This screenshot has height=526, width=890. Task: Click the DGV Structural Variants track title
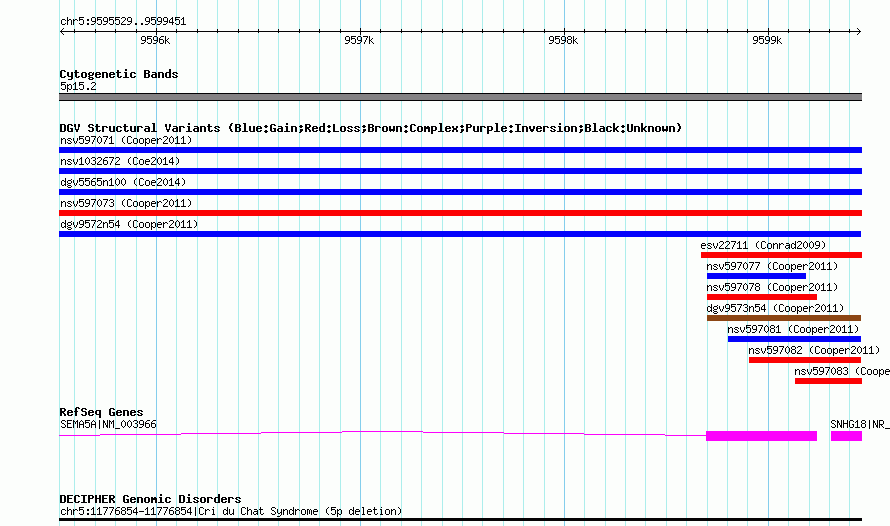(x=370, y=128)
